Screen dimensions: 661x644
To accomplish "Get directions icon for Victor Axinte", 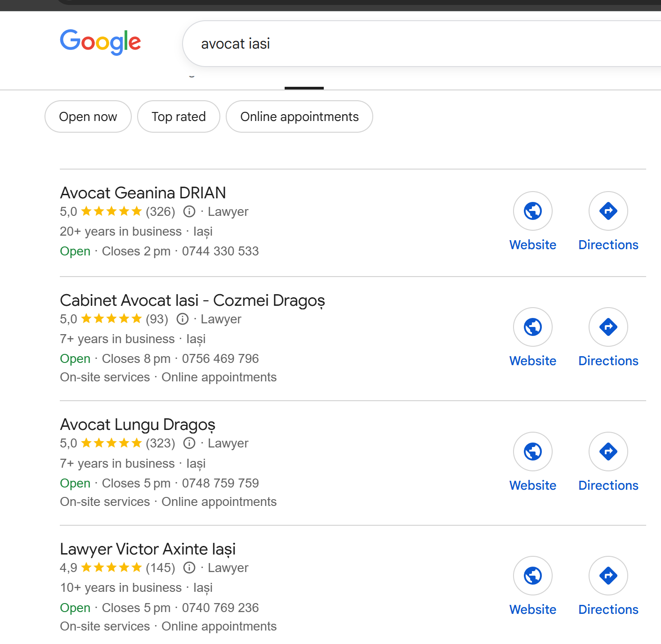I will (x=608, y=576).
